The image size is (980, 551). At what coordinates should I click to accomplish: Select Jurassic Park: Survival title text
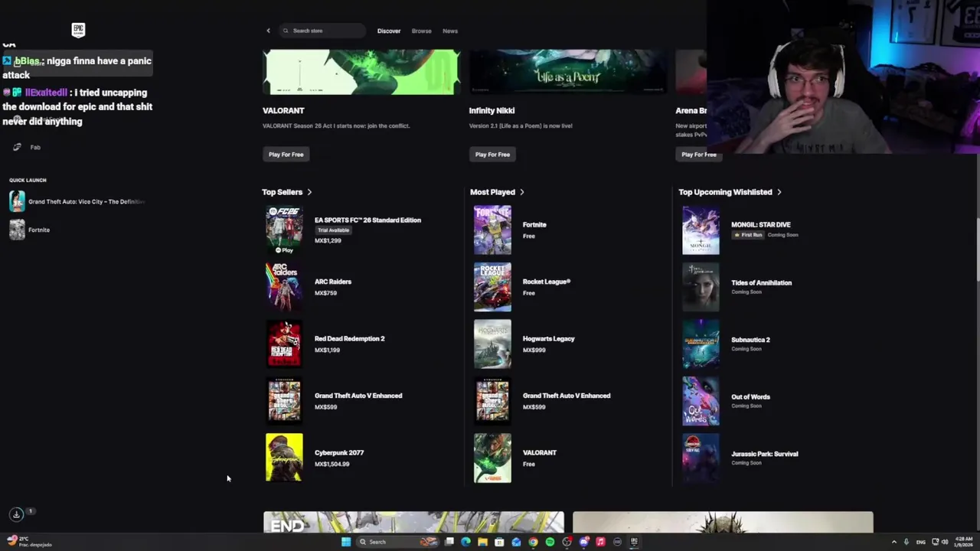pos(764,454)
